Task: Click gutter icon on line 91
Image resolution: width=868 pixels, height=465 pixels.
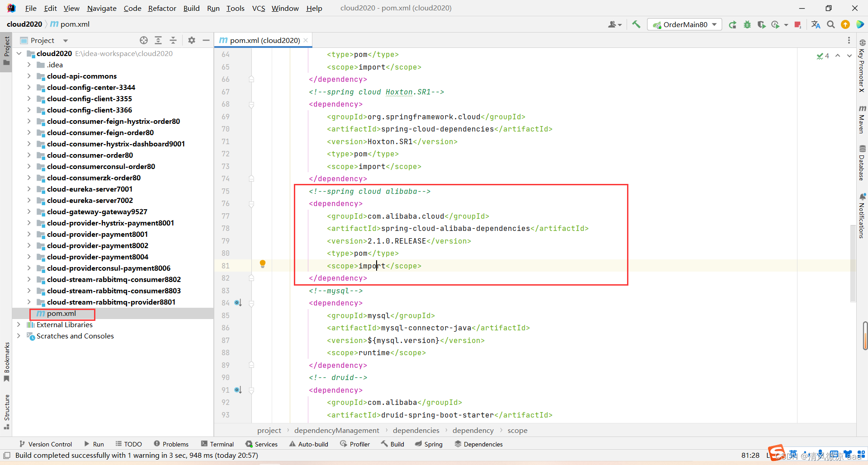Action: point(238,390)
